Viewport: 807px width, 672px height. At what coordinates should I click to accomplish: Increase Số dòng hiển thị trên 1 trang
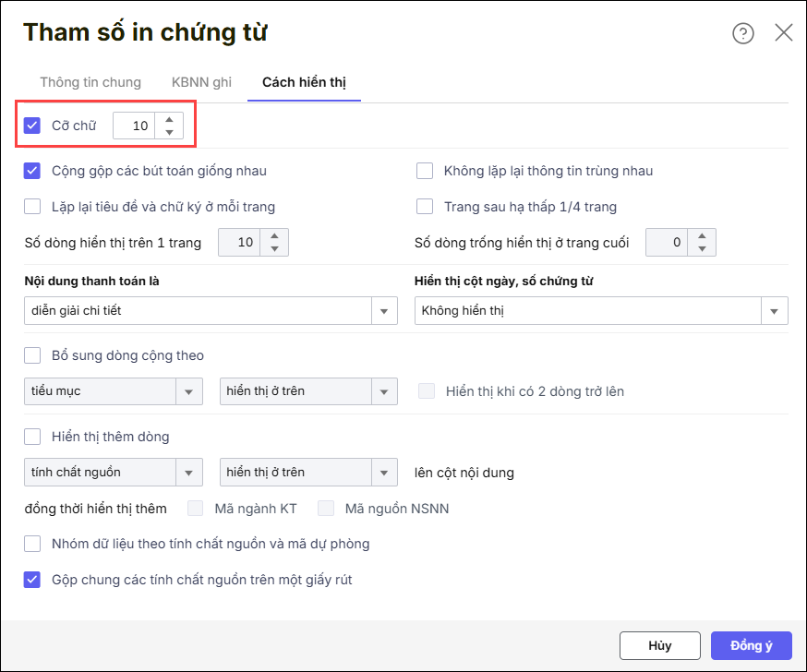(x=274, y=236)
